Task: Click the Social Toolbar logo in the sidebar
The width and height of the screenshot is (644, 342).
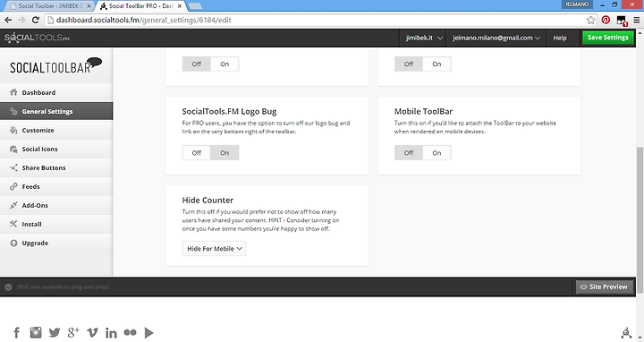Action: [55, 65]
